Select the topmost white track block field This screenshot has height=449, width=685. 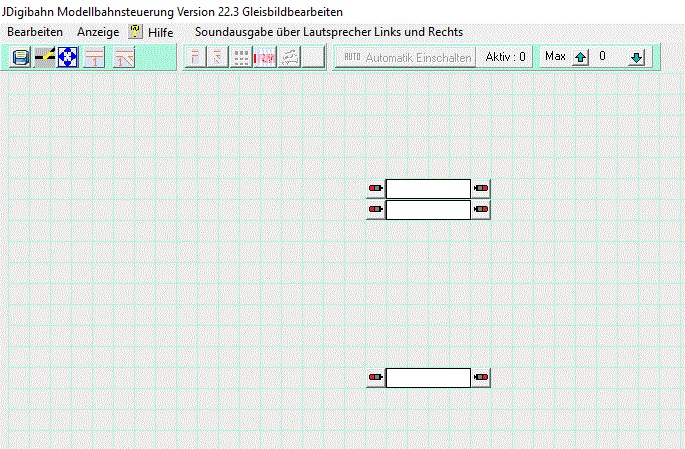[x=429, y=189]
